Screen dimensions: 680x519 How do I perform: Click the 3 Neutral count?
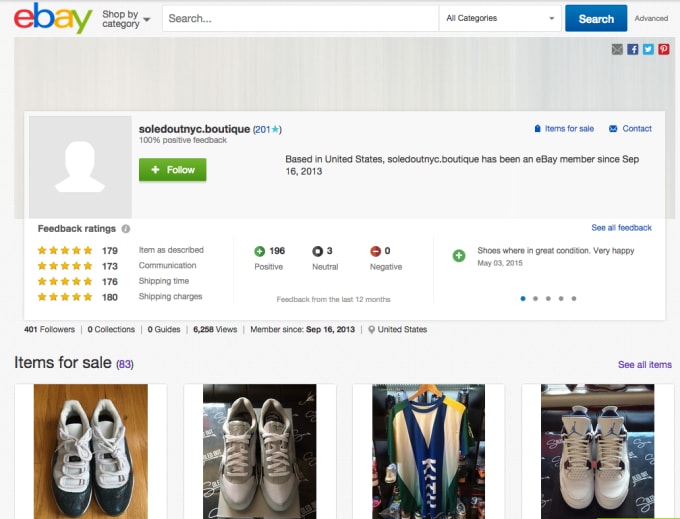330,251
